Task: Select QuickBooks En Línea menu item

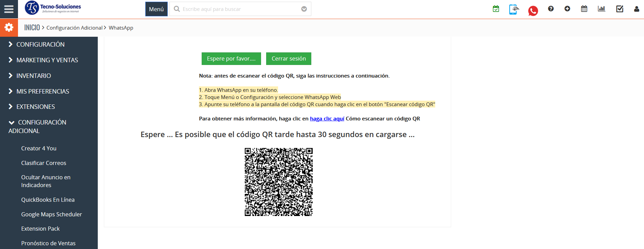Action: [x=48, y=200]
